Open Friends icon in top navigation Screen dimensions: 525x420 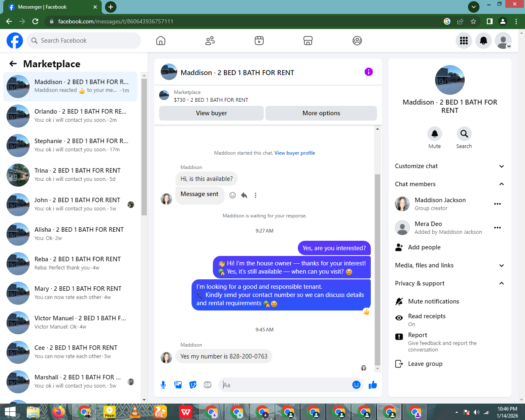210,41
